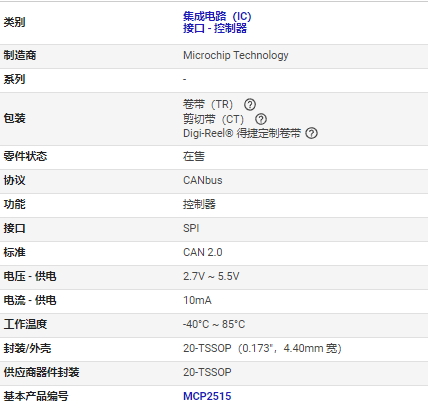
Task: Click the 20-TSSOP (0.173", 4.40mm 宽) package value
Action: click(x=262, y=348)
